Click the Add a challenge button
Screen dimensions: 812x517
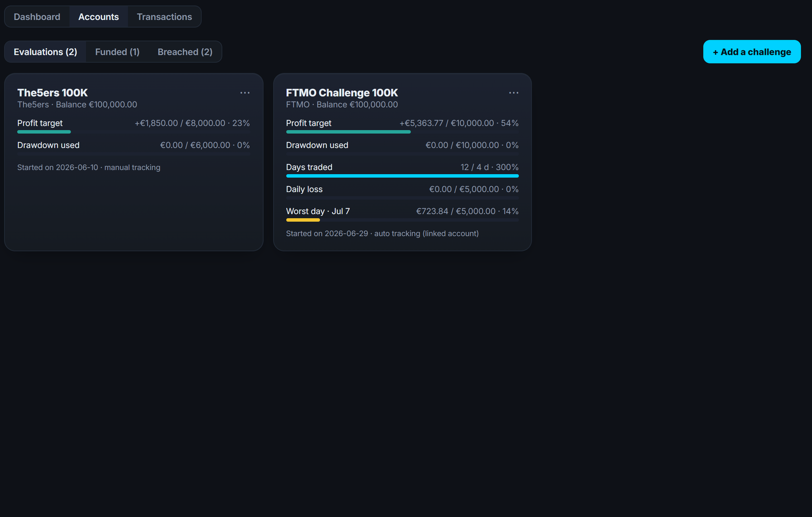point(752,52)
